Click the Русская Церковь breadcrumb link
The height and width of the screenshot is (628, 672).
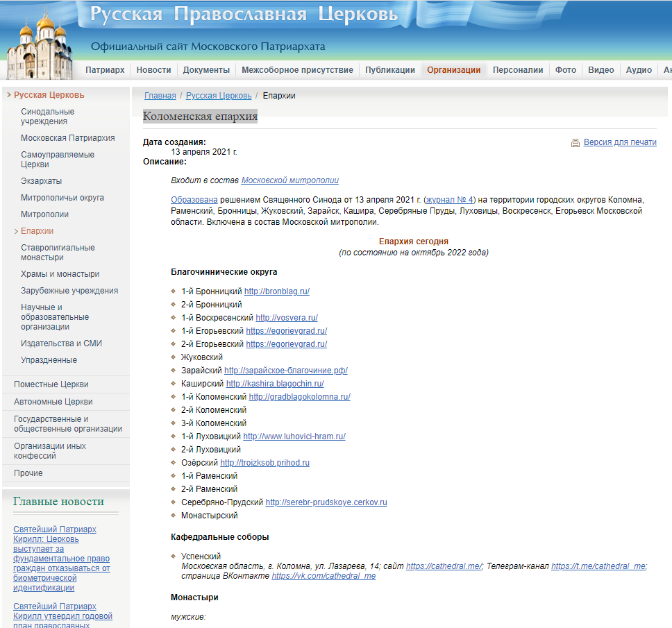coord(219,96)
